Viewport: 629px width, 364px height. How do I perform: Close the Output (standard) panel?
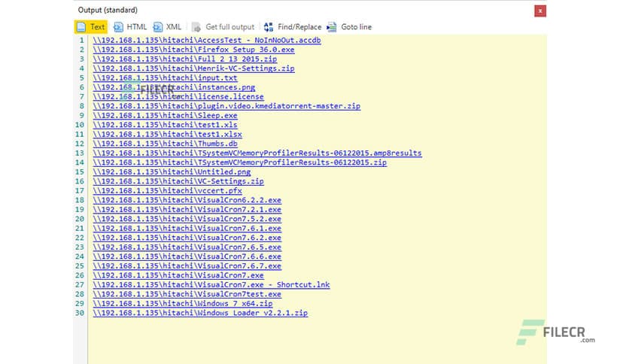[x=540, y=11]
